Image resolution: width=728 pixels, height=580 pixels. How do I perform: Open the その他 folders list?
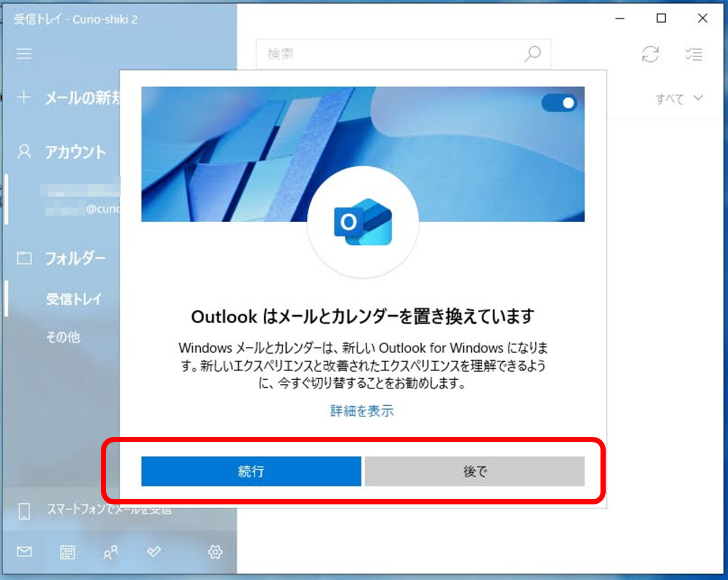pos(63,336)
